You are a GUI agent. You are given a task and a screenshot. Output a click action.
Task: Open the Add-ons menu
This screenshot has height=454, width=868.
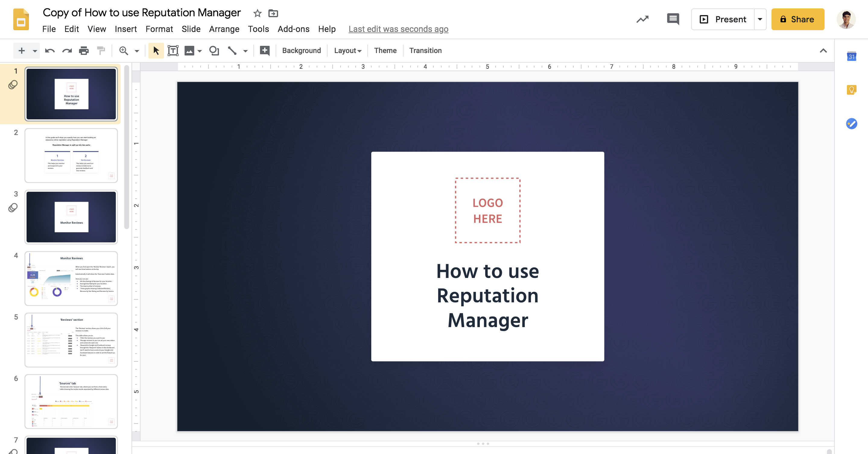293,29
